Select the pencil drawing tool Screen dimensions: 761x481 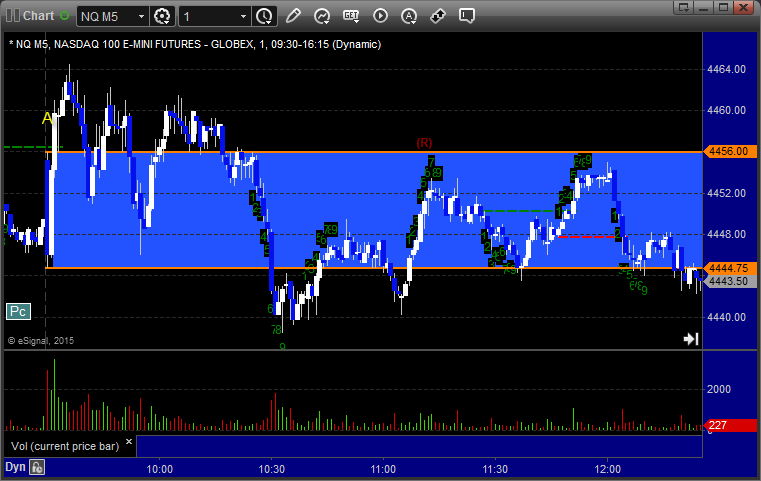(x=293, y=16)
